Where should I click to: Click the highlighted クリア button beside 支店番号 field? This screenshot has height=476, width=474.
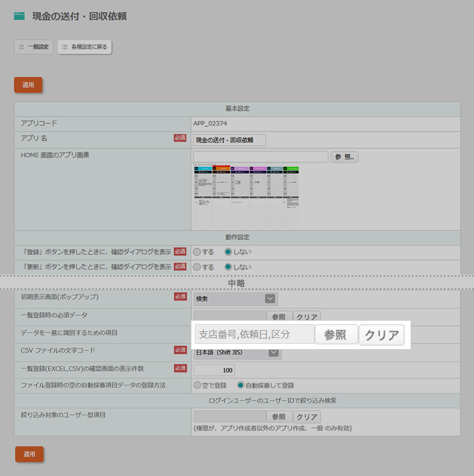click(x=382, y=335)
